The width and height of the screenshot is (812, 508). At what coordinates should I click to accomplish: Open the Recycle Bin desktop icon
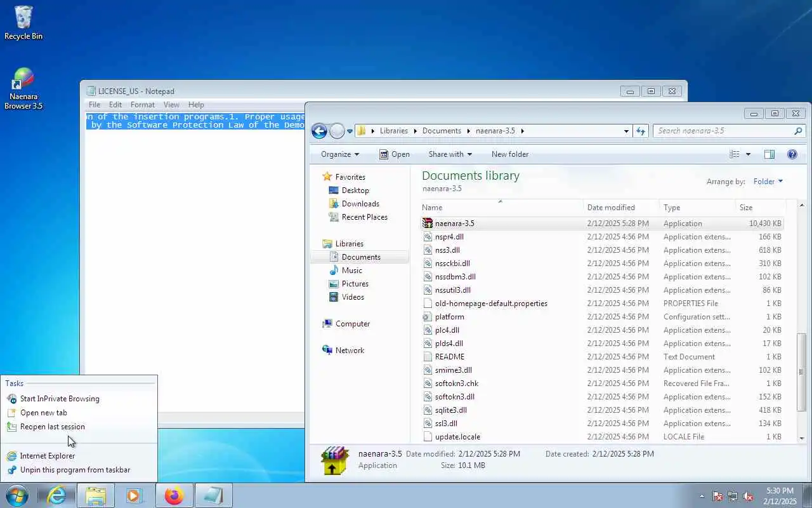pyautogui.click(x=23, y=23)
